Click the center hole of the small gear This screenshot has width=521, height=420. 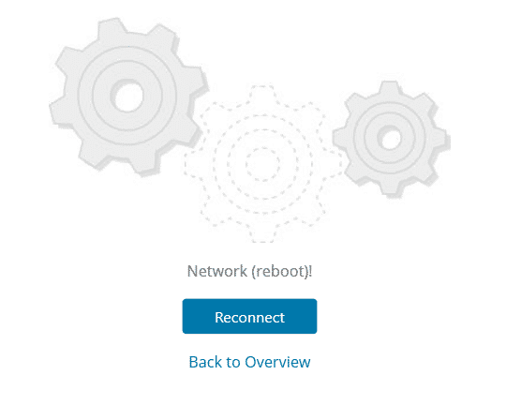pyautogui.click(x=390, y=140)
